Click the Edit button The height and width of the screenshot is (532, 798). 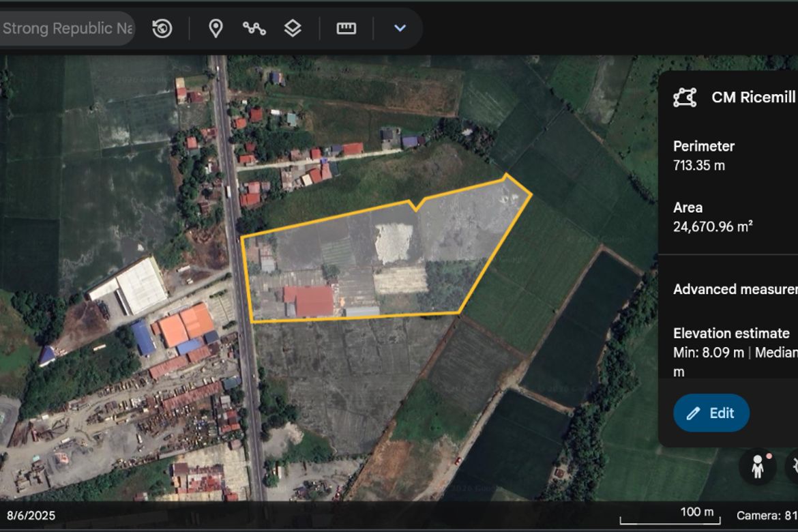tap(711, 413)
